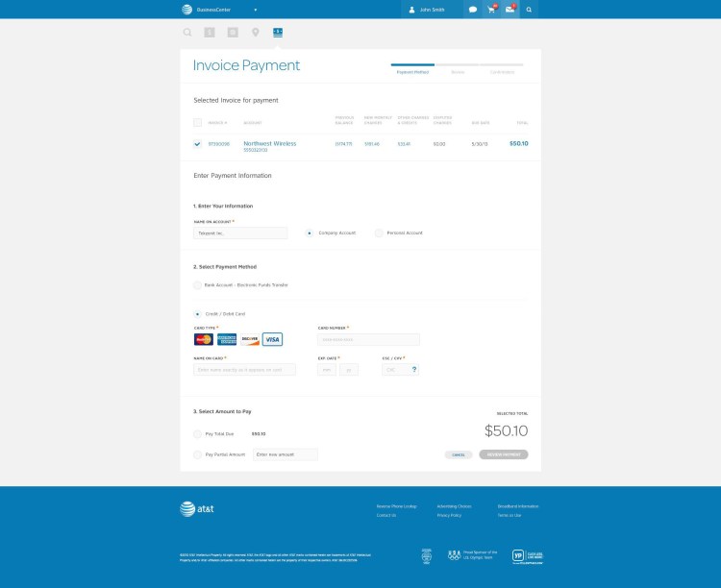This screenshot has height=588, width=721.
Task: Click the AT&T logo in the footer
Action: [x=197, y=509]
